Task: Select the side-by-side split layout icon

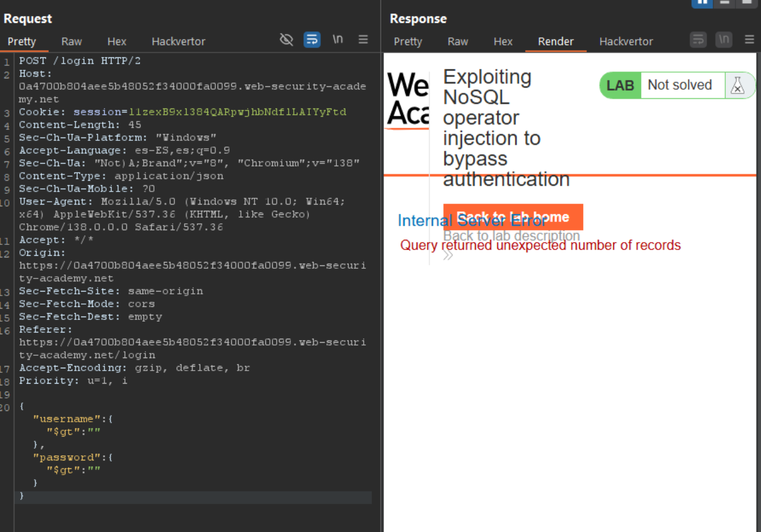Action: click(702, 3)
